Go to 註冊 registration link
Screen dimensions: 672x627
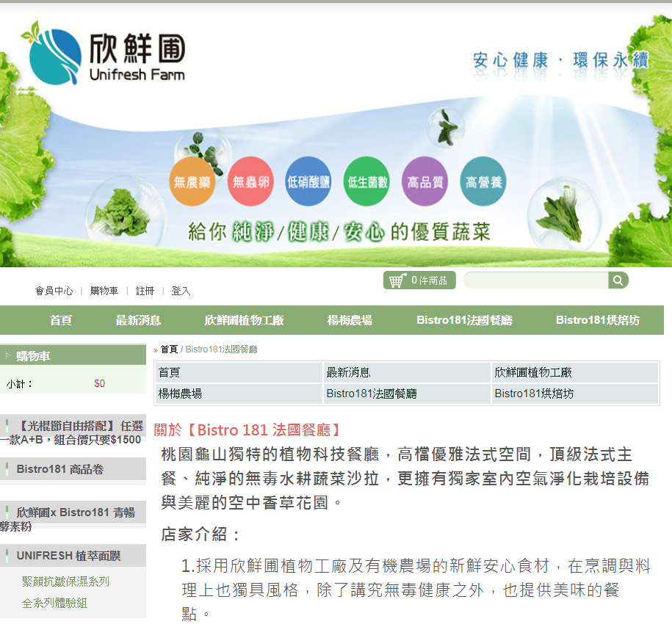(x=145, y=291)
